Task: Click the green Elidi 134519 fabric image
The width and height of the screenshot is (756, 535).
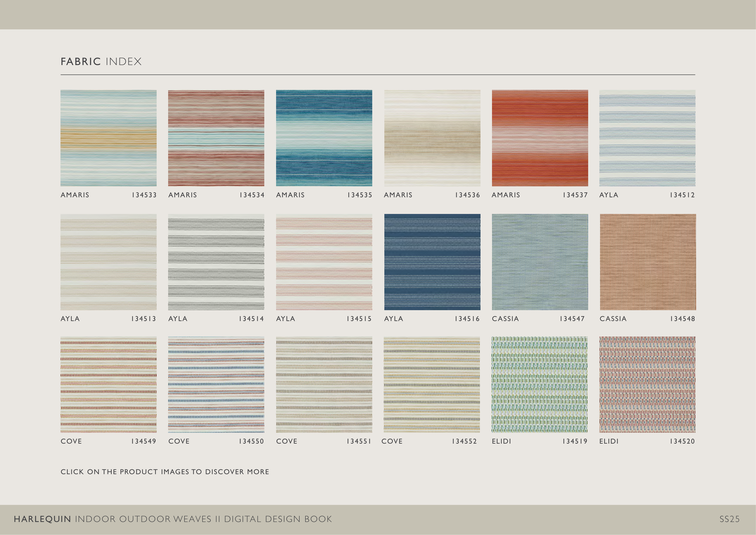Action: tap(539, 384)
